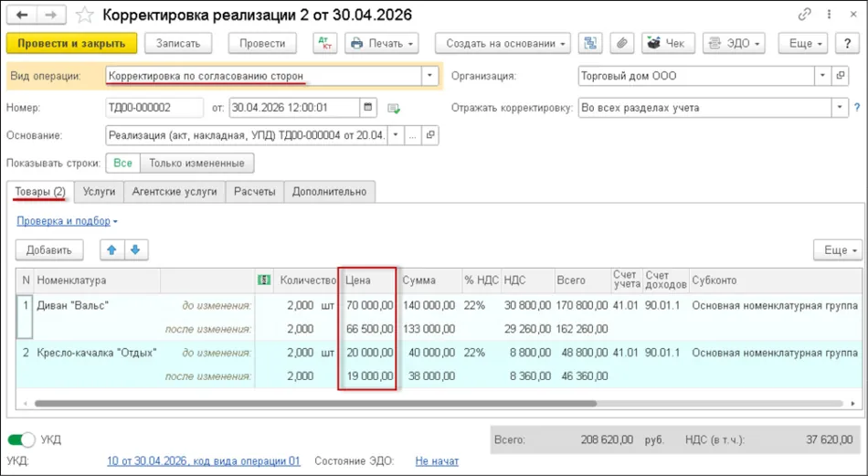Click price cell 19 000,00
The width and height of the screenshot is (868, 476).
click(x=369, y=376)
